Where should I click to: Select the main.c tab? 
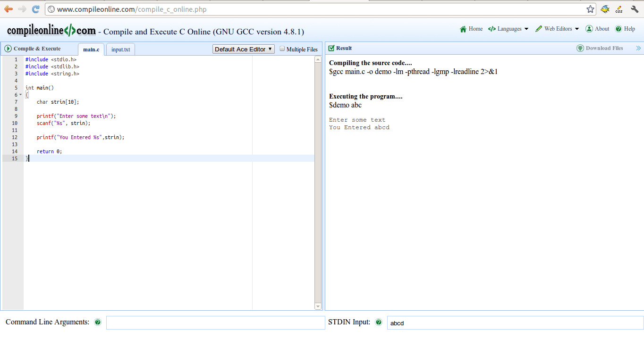[91, 49]
